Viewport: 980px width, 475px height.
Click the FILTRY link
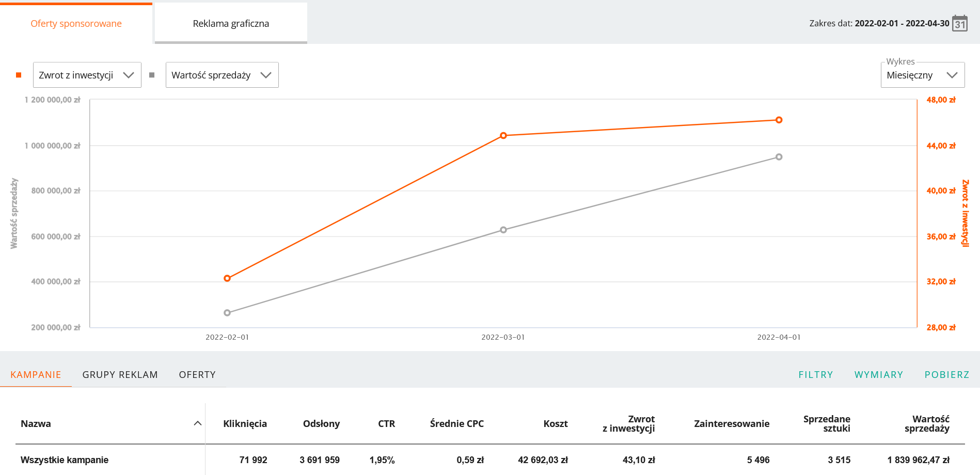(815, 375)
